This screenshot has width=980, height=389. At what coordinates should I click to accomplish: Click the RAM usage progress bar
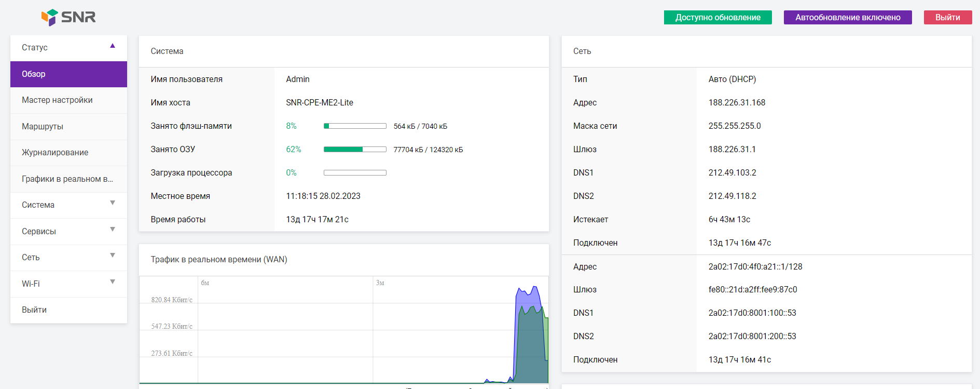tap(355, 150)
